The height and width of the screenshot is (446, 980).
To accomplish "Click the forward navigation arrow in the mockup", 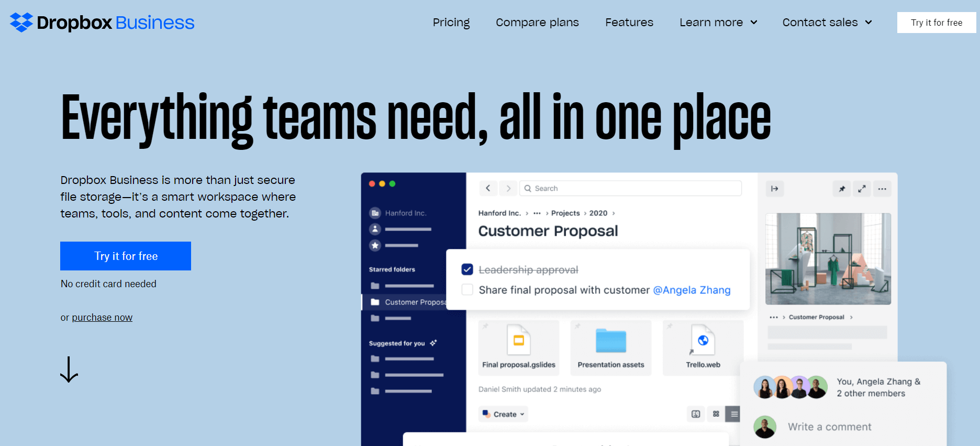I will coord(508,188).
